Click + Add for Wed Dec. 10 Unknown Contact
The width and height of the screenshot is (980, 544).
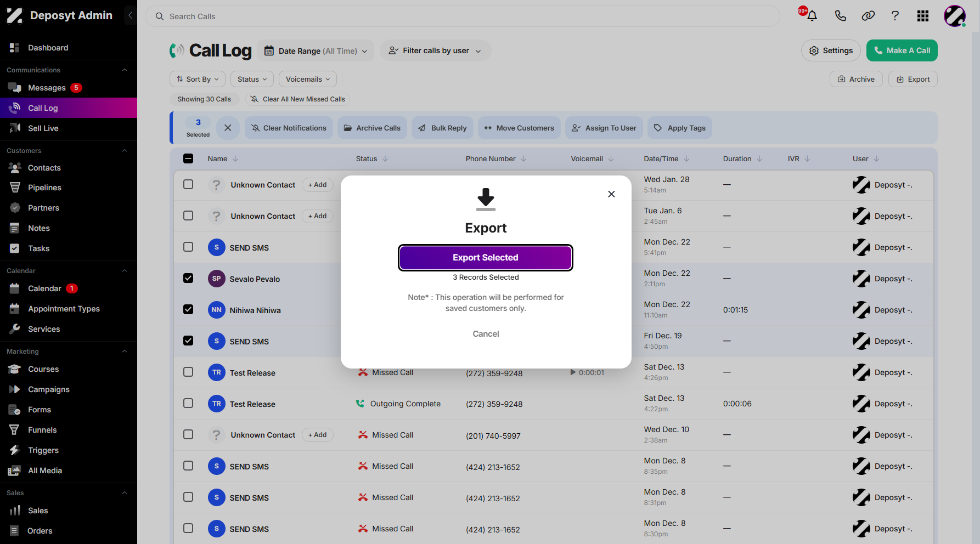click(x=318, y=435)
